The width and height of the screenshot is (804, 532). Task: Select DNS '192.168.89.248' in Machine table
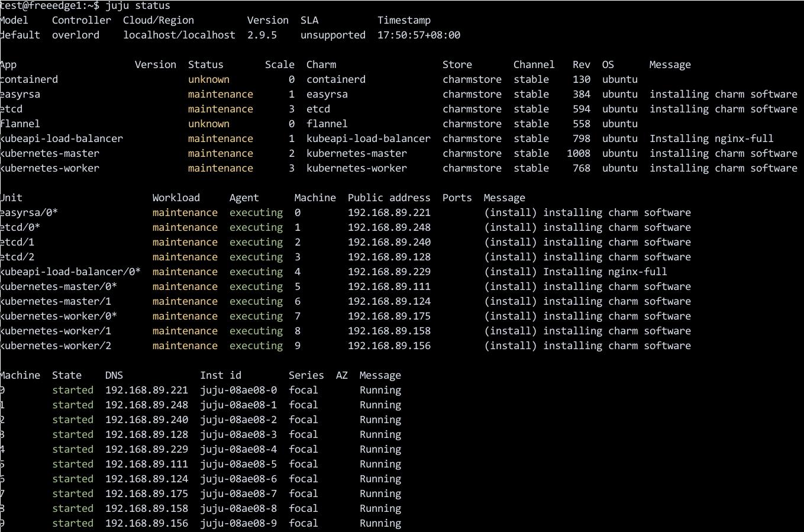click(x=147, y=405)
